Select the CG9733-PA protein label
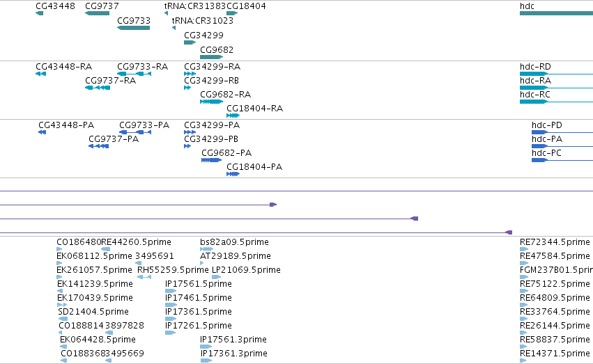 pos(144,125)
